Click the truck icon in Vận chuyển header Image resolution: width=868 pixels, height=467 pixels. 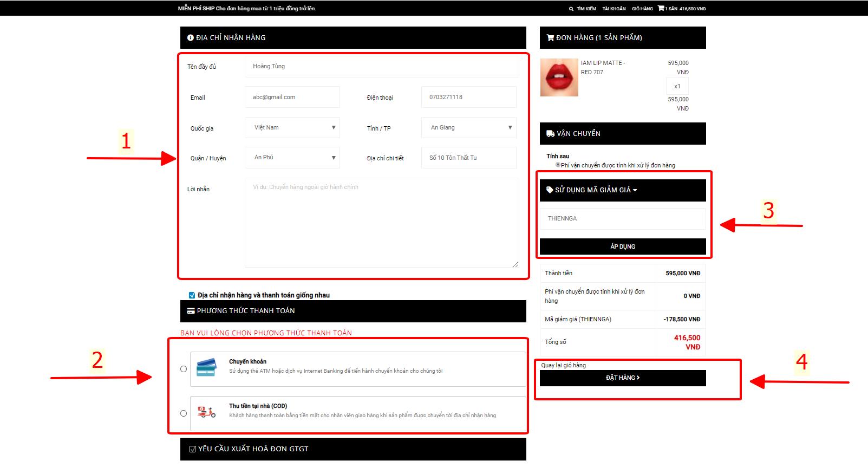(550, 134)
